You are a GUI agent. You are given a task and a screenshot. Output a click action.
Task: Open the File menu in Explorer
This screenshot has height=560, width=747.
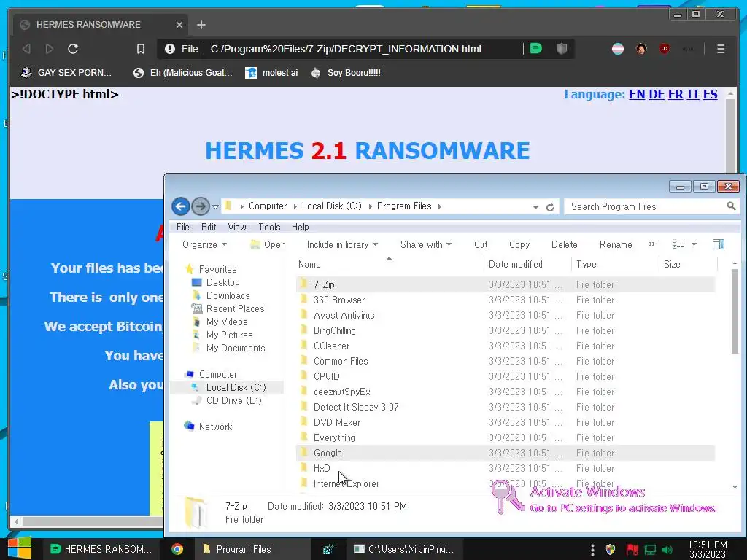tap(182, 227)
